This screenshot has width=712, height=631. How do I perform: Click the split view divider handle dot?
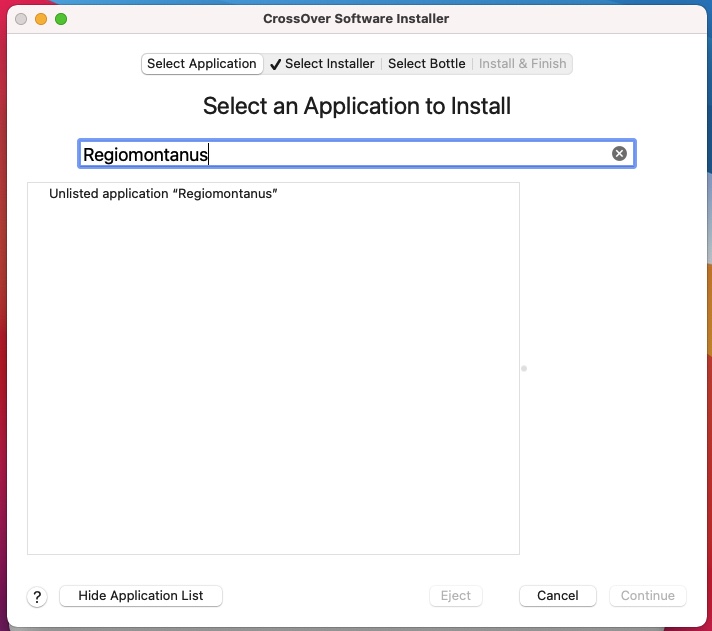click(x=524, y=369)
